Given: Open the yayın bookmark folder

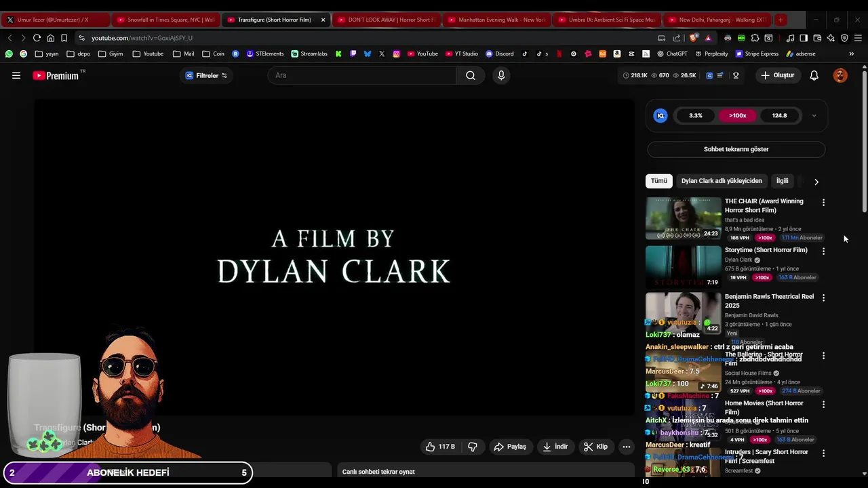Looking at the screenshot, I should [47, 54].
